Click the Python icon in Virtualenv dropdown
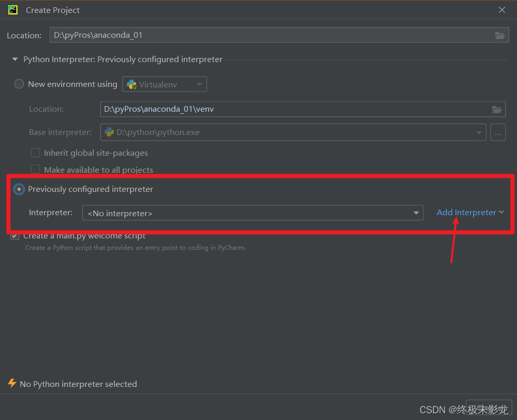Screen dimensions: 517x420 131,84
